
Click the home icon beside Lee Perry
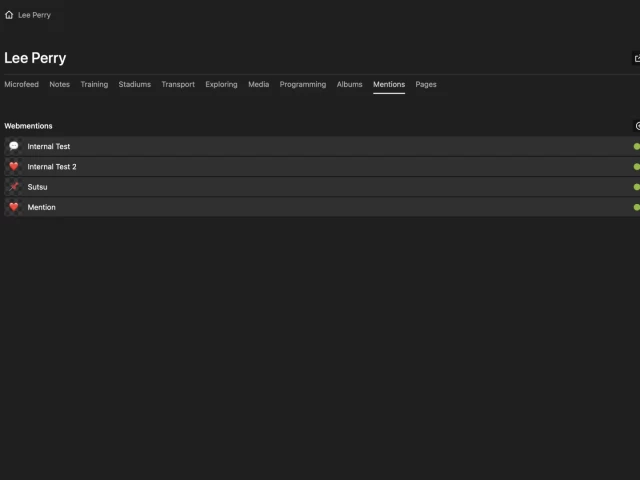[x=9, y=15]
